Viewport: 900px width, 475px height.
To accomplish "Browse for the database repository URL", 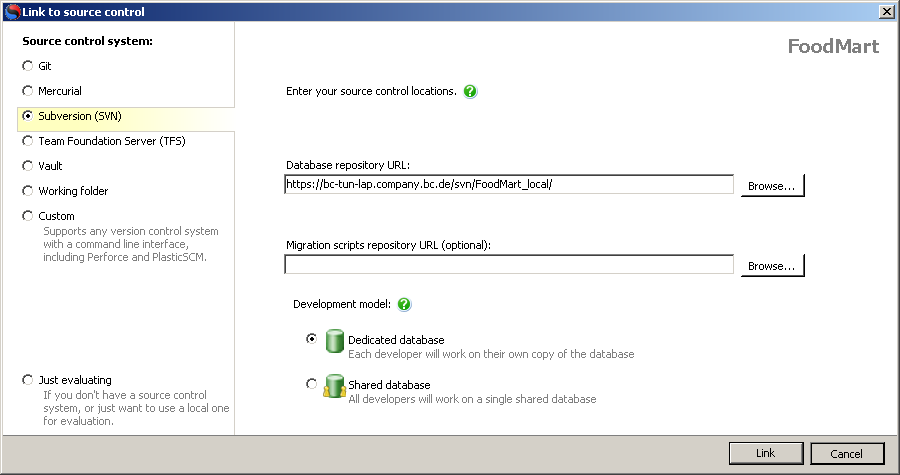I will (x=773, y=186).
